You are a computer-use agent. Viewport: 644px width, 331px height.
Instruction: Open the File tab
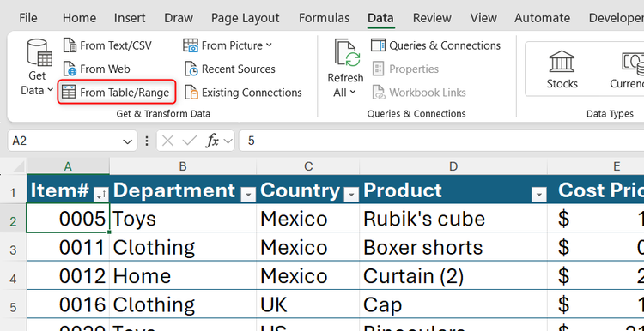coord(28,18)
